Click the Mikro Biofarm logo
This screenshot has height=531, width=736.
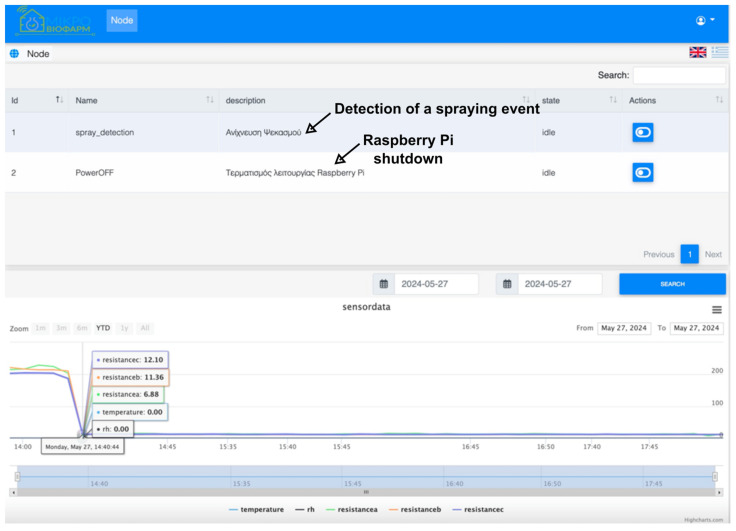pyautogui.click(x=55, y=21)
